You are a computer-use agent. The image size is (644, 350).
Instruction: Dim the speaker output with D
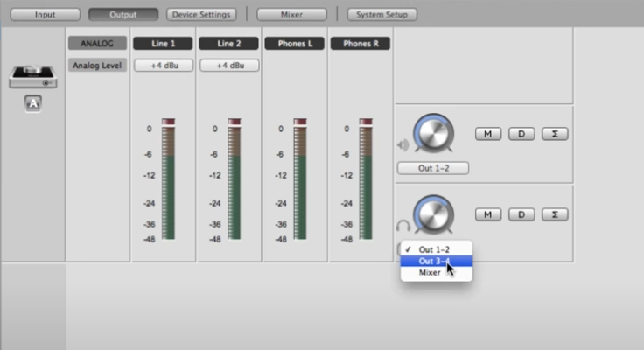[521, 134]
